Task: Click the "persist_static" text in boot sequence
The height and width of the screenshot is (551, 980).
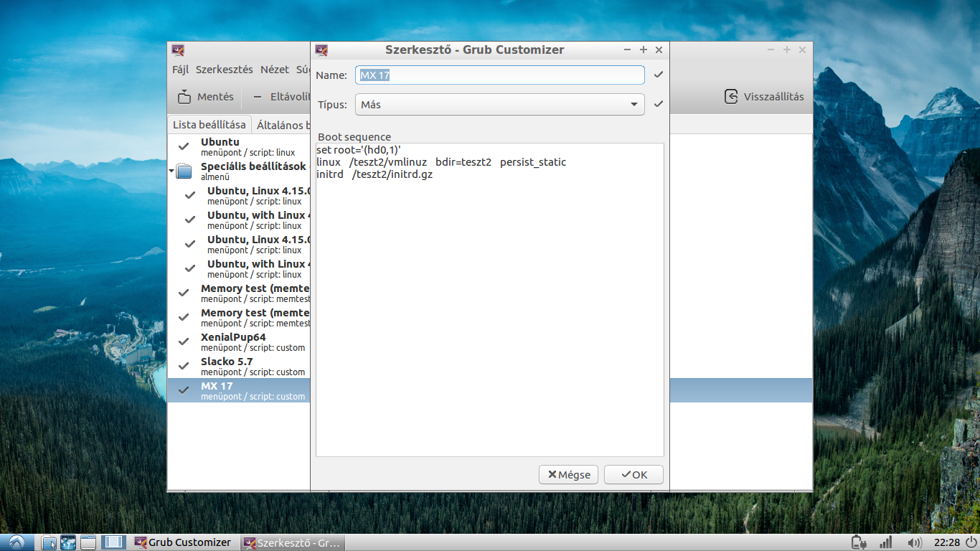Action: (533, 162)
